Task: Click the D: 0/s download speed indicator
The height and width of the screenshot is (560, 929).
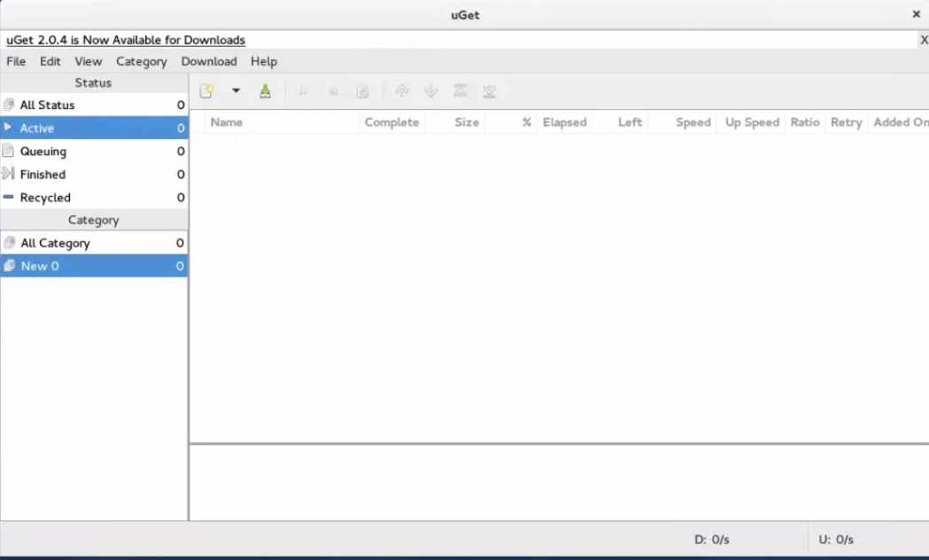Action: pyautogui.click(x=712, y=540)
